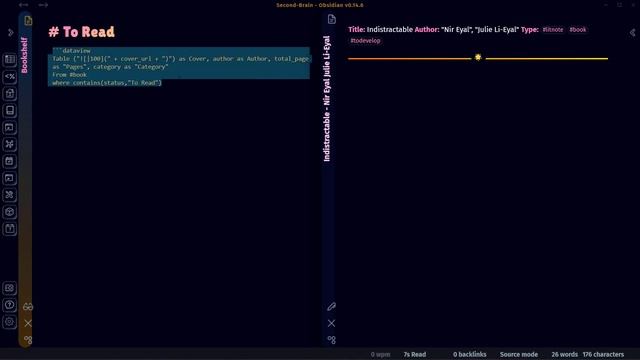This screenshot has height=360, width=640.
Task: Expand the left sidebar with the chevron
Action: point(11,33)
